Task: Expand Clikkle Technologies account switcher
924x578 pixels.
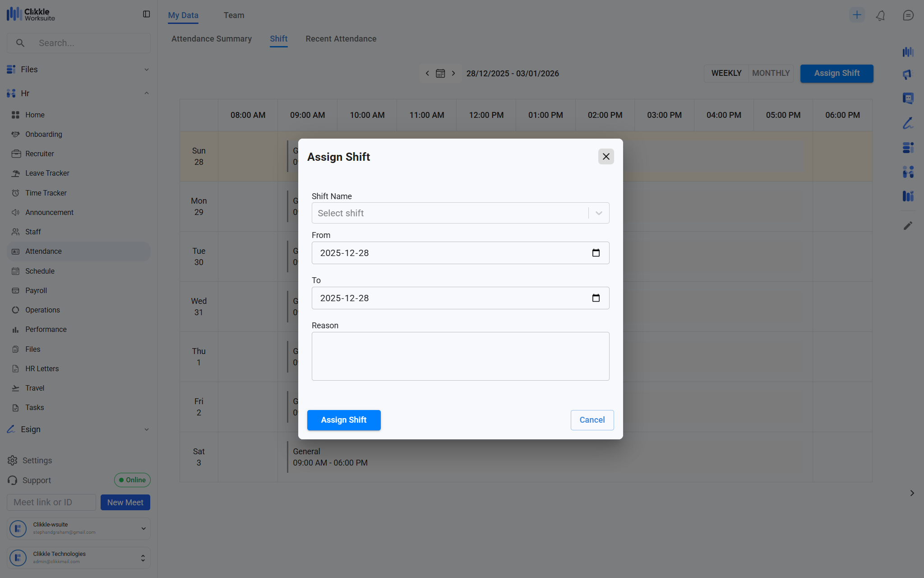Action: (143, 558)
